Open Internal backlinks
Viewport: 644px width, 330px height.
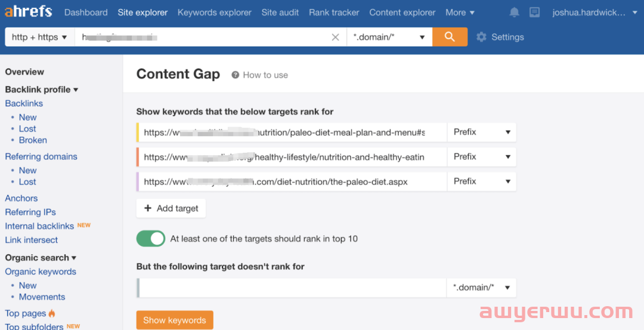pos(39,226)
